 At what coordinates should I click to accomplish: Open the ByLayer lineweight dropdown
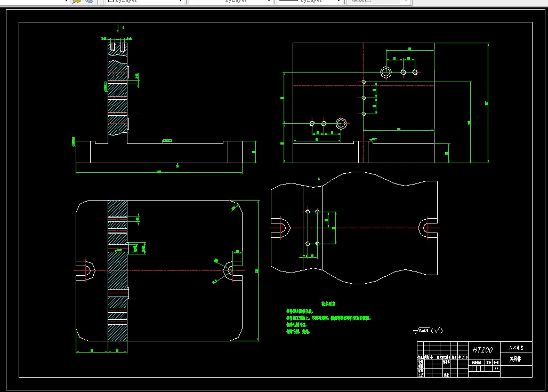click(310, 2)
